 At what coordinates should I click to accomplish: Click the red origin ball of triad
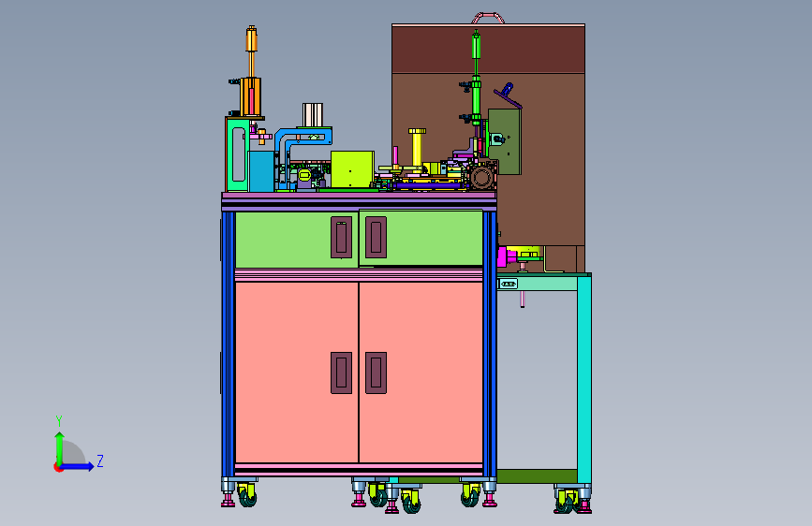coord(58,467)
